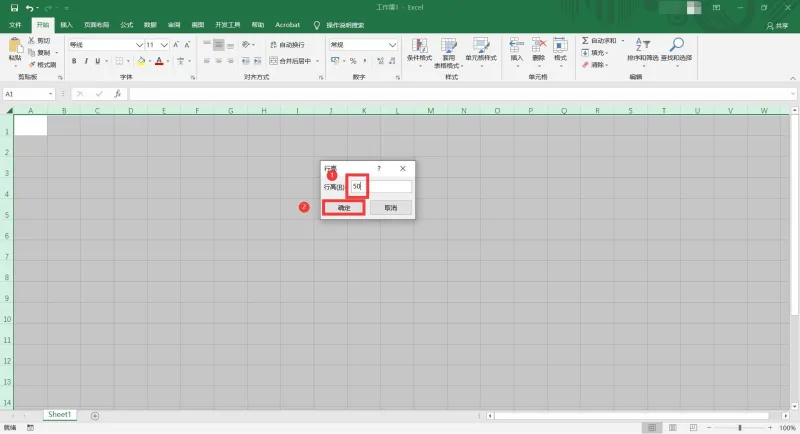Apply the yellow fill color bucket
The image size is (800, 434).
click(141, 61)
